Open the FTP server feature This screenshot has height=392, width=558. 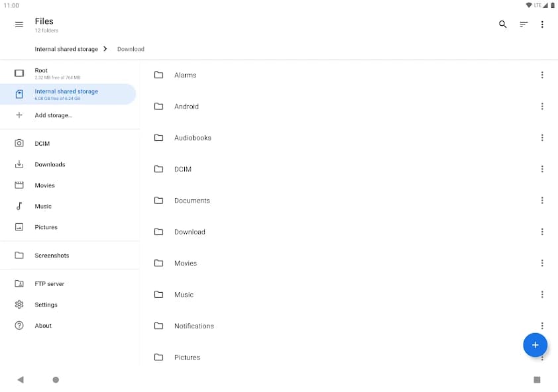[x=51, y=283]
